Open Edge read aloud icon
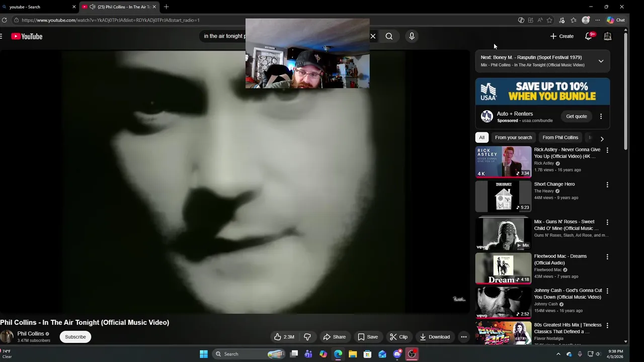 [x=540, y=20]
